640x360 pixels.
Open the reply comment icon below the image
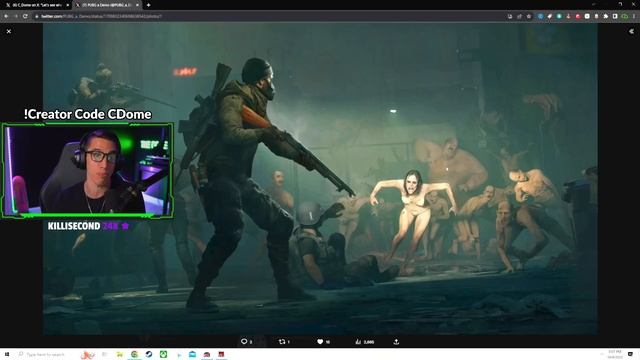[x=244, y=342]
